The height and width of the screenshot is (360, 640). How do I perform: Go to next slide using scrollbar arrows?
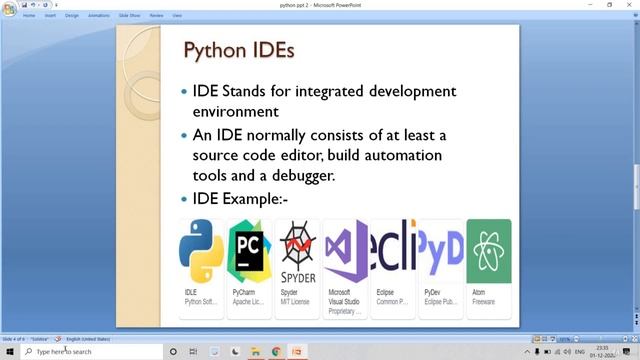pyautogui.click(x=636, y=323)
